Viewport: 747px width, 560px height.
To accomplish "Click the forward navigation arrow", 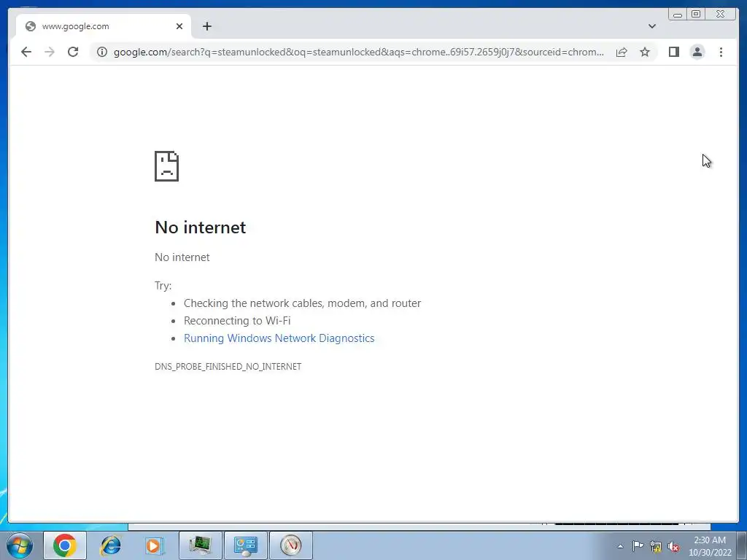I will click(50, 52).
